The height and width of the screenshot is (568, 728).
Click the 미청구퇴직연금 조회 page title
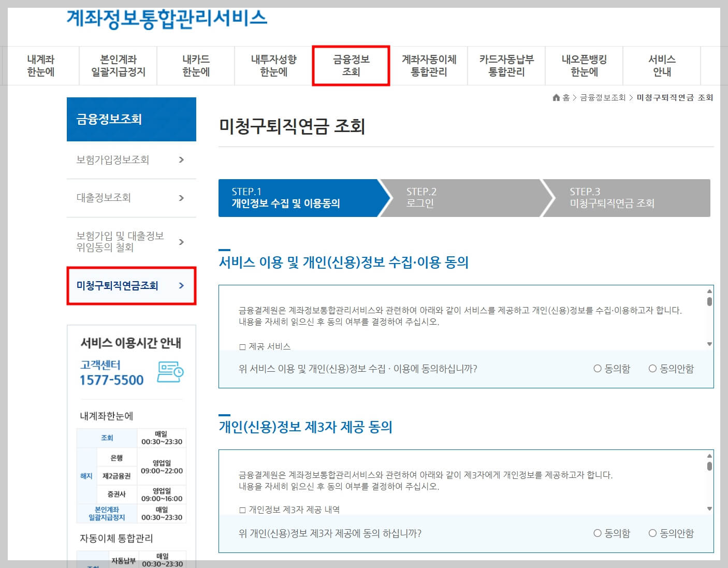[292, 126]
